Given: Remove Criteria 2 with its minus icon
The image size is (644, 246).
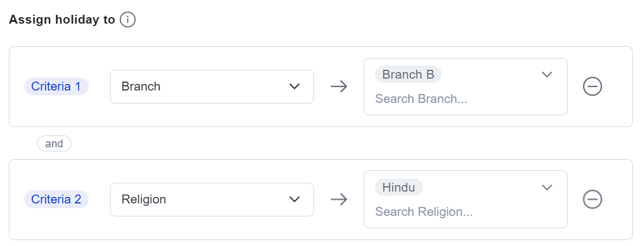Looking at the screenshot, I should (592, 200).
